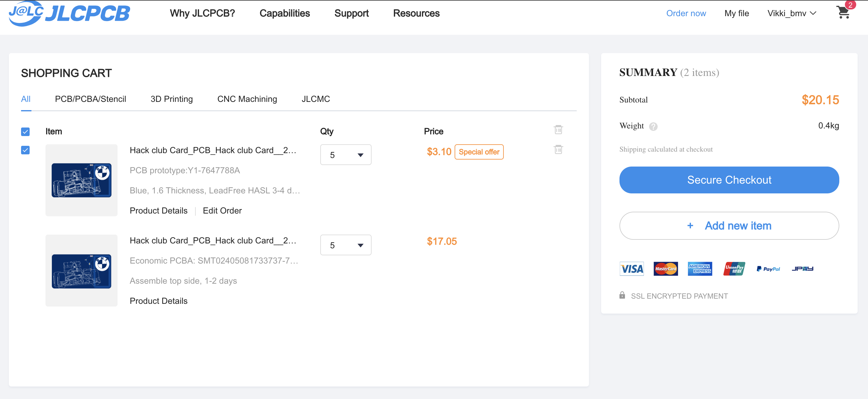Screen dimensions: 868x399
Task: Click the MasterCard payment icon
Action: pos(666,269)
